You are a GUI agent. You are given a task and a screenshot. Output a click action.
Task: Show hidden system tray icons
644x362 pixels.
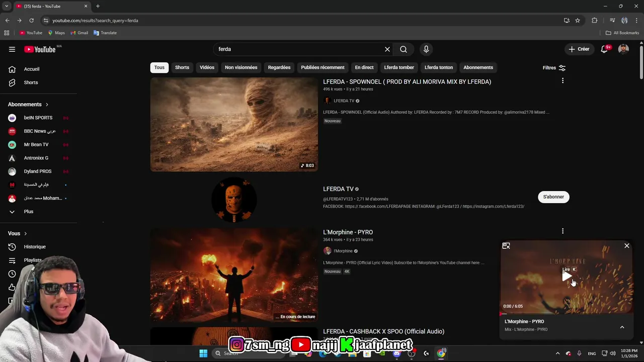tap(557, 353)
